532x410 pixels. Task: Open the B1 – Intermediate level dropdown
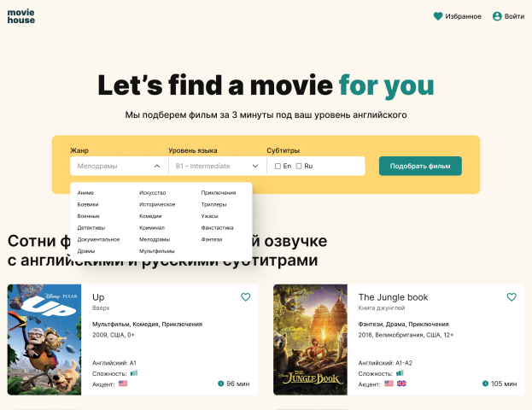pos(218,166)
